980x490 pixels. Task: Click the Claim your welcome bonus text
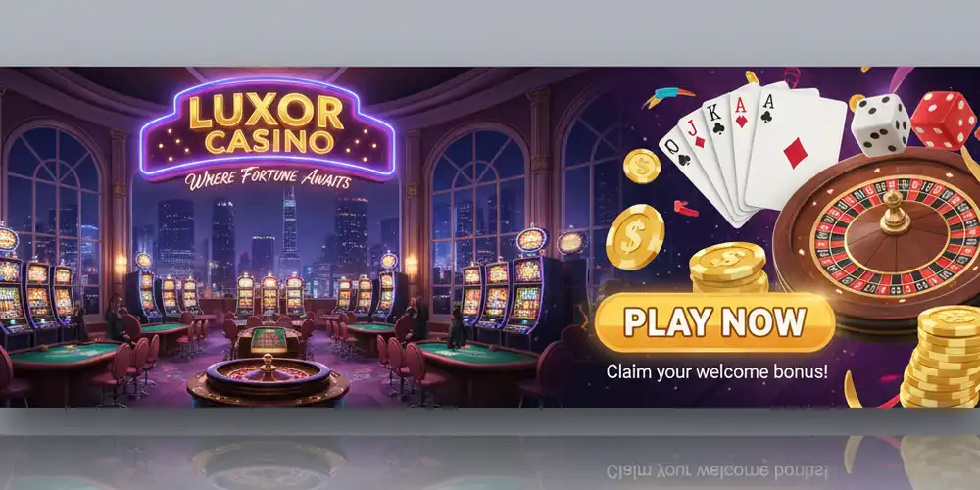click(717, 371)
